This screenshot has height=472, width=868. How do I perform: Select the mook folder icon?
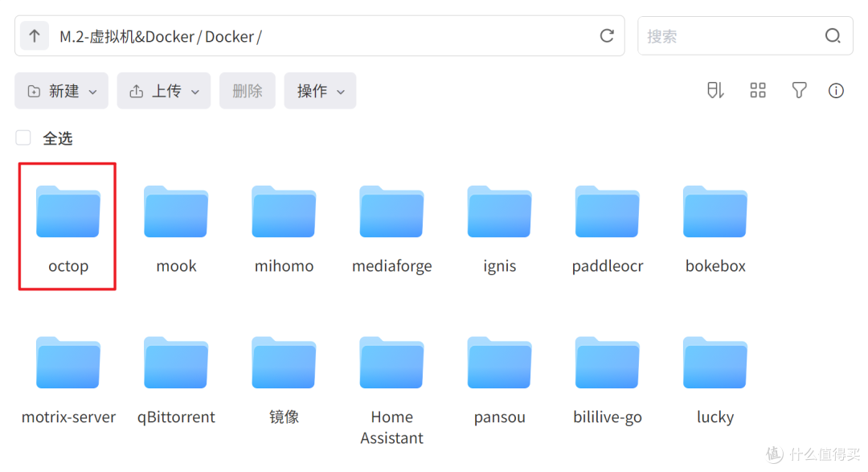click(176, 211)
